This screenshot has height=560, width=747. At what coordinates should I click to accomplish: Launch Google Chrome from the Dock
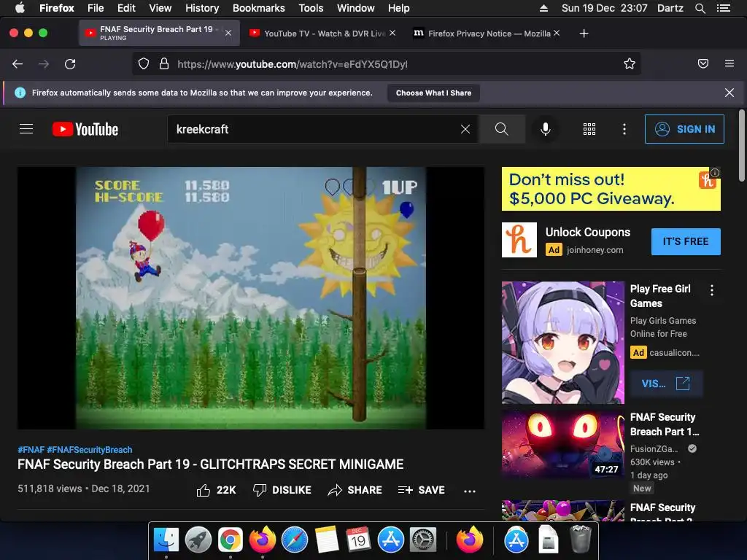pyautogui.click(x=230, y=540)
